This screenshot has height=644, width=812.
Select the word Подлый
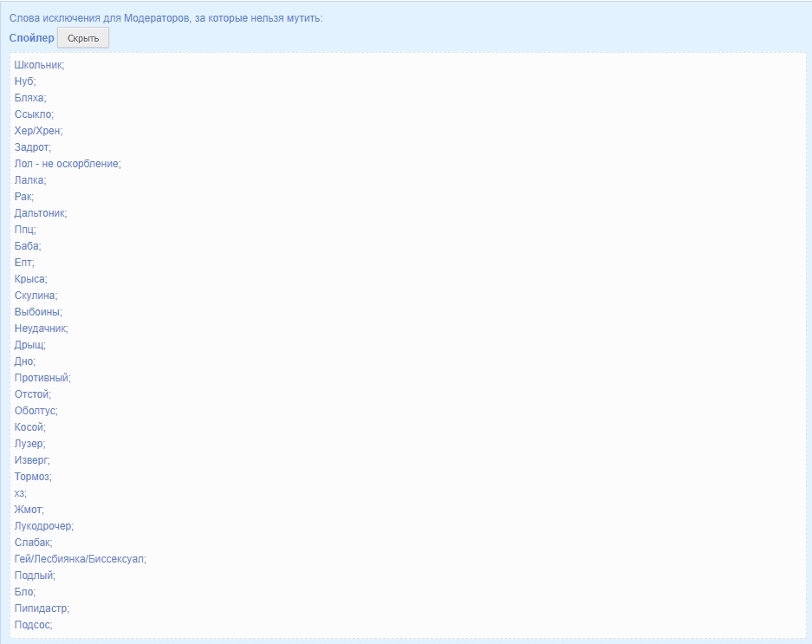pos(35,576)
